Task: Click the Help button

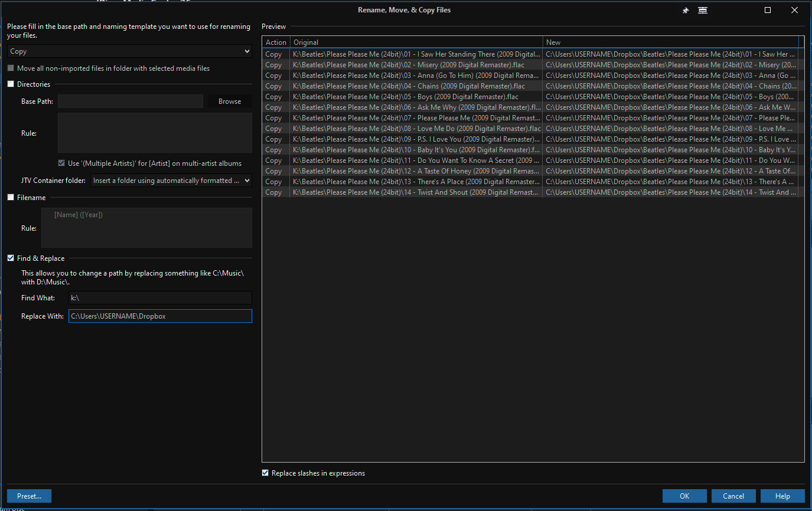Action: pos(782,496)
